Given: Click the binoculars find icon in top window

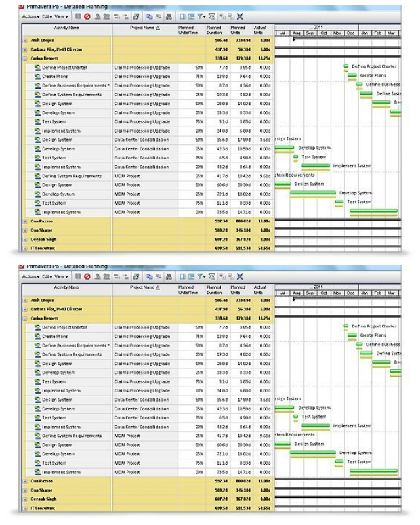Looking at the screenshot, I should (169, 16).
